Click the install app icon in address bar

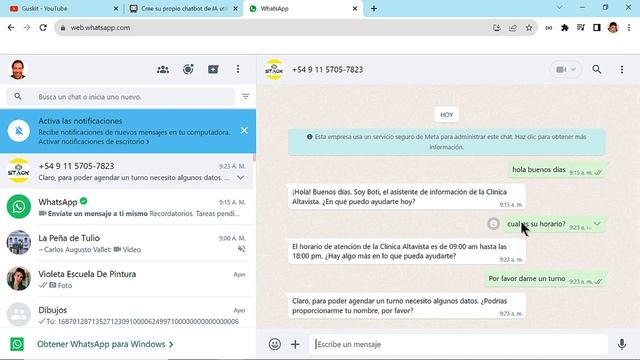[497, 27]
